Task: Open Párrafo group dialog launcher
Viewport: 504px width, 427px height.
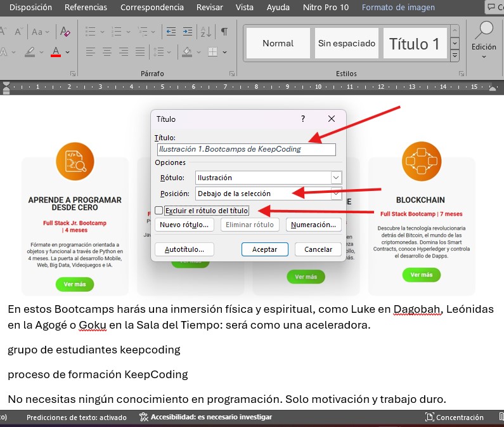Action: pos(232,74)
